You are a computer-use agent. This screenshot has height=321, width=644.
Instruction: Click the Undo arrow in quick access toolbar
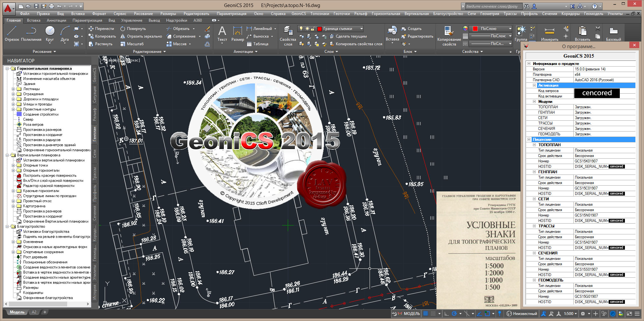point(59,6)
